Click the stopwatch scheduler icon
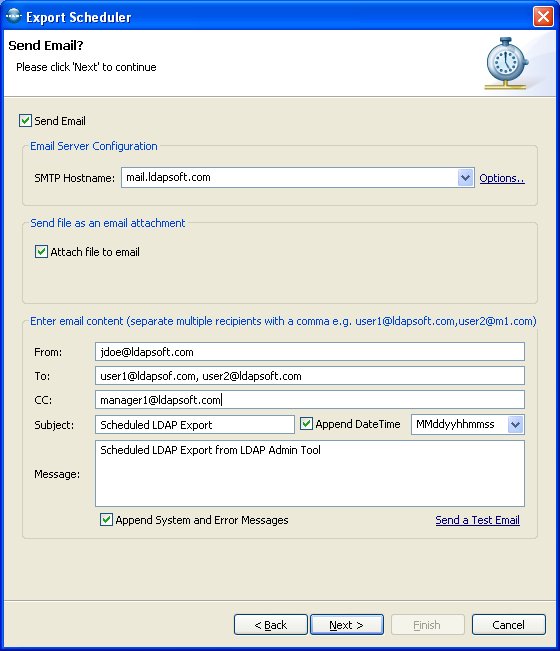The width and height of the screenshot is (560, 651). [x=506, y=63]
